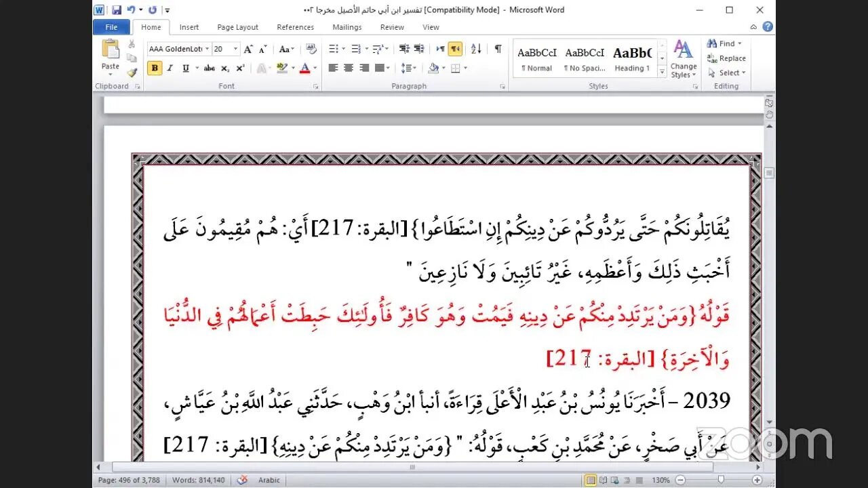
Task: Expand the bullets list dropdown arrow
Action: click(343, 49)
